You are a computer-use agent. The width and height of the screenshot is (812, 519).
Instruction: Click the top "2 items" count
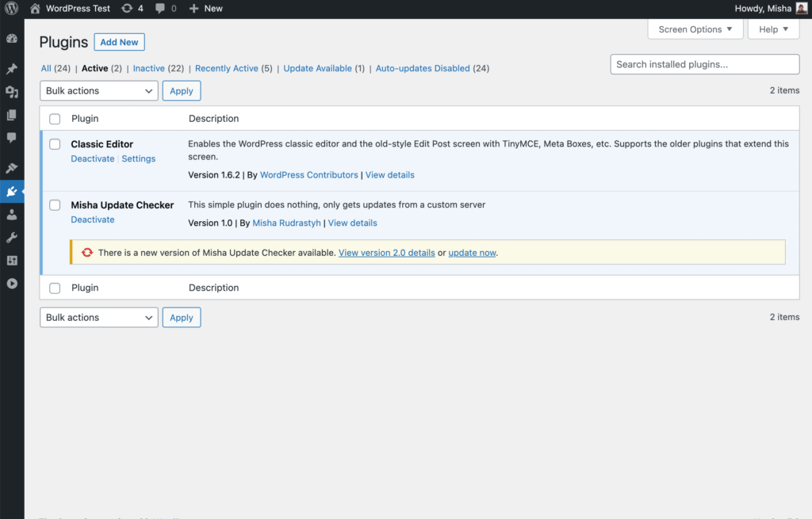pyautogui.click(x=784, y=90)
